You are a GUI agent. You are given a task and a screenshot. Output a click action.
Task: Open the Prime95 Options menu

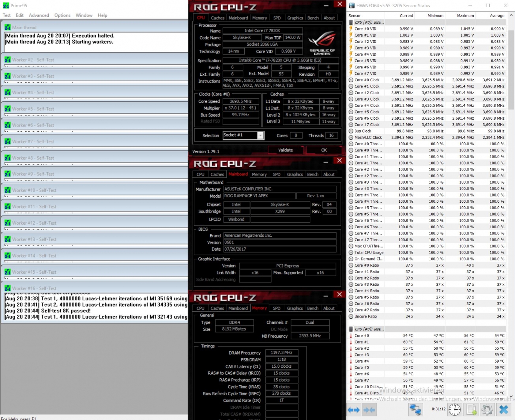click(62, 15)
